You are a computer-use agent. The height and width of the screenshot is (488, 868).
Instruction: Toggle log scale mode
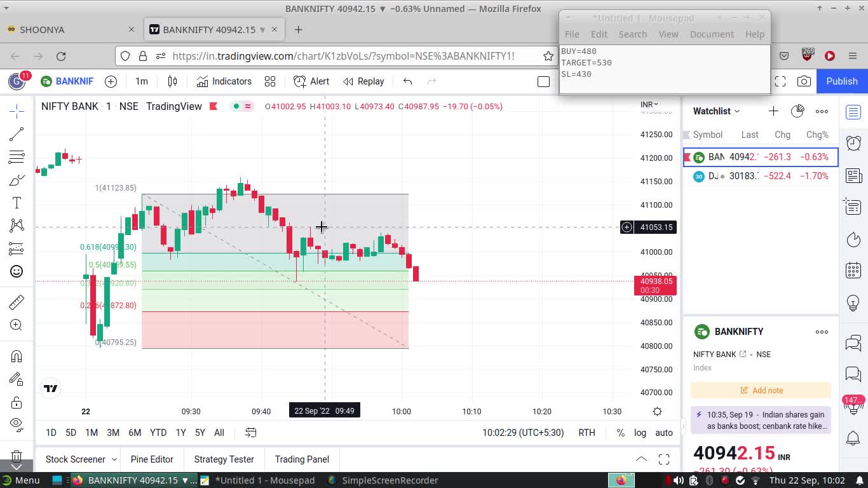[640, 433]
